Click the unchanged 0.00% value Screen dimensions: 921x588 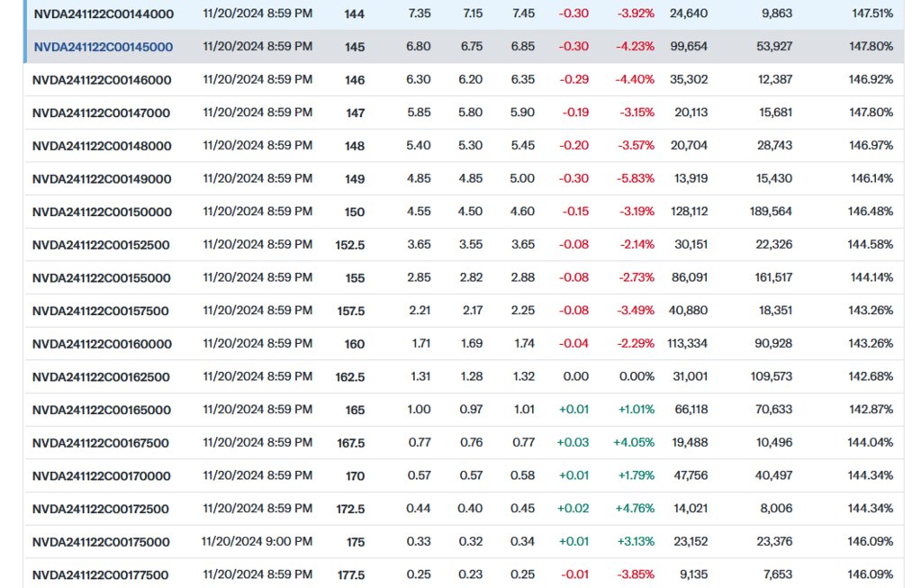[x=637, y=376]
